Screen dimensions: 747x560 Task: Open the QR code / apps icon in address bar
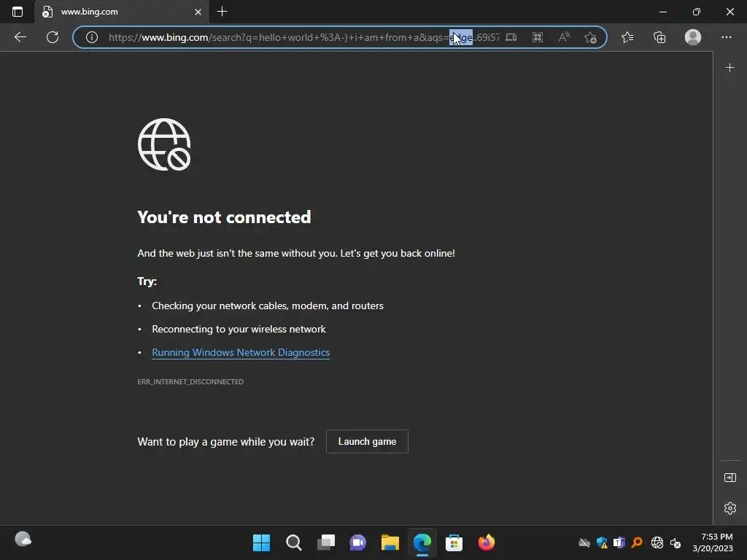point(538,37)
